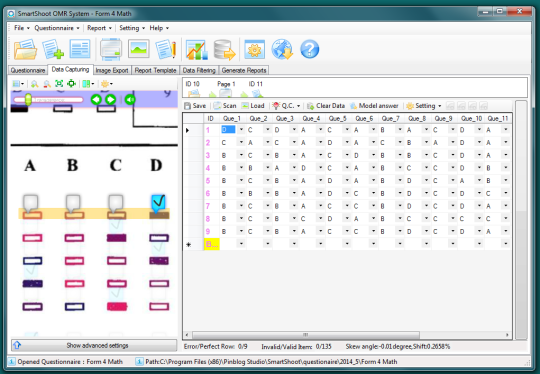Open the folder icon in main toolbar
540x374 pixels.
pyautogui.click(x=25, y=49)
